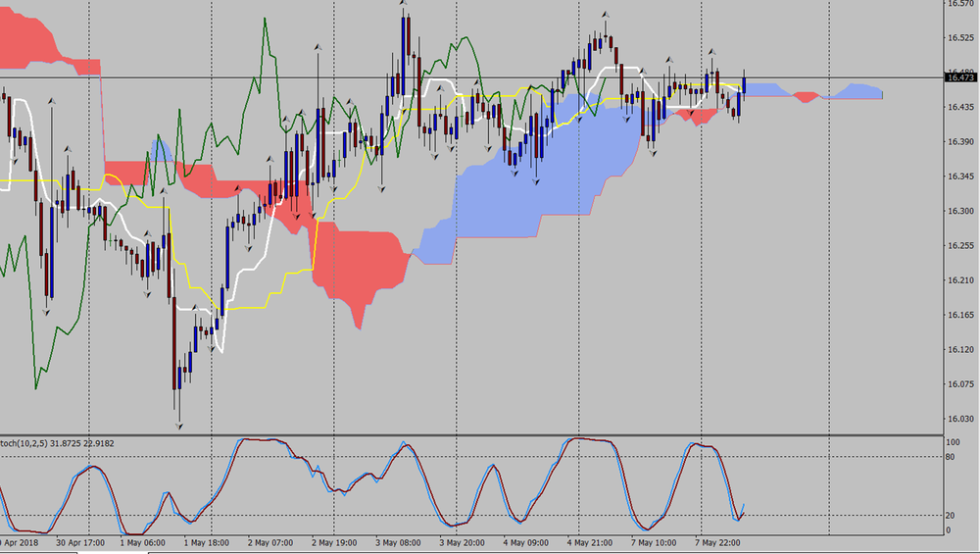
Task: Click the 16.435 price axis label
Action: coord(960,108)
